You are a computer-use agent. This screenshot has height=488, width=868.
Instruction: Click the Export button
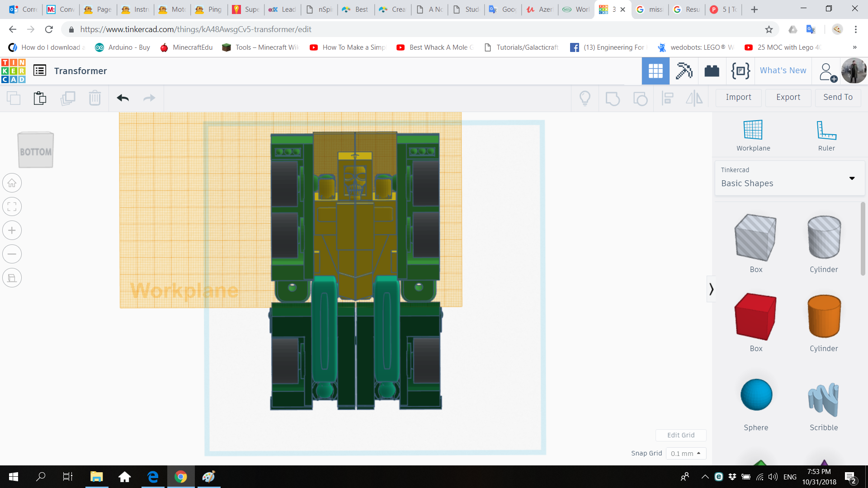coord(788,98)
